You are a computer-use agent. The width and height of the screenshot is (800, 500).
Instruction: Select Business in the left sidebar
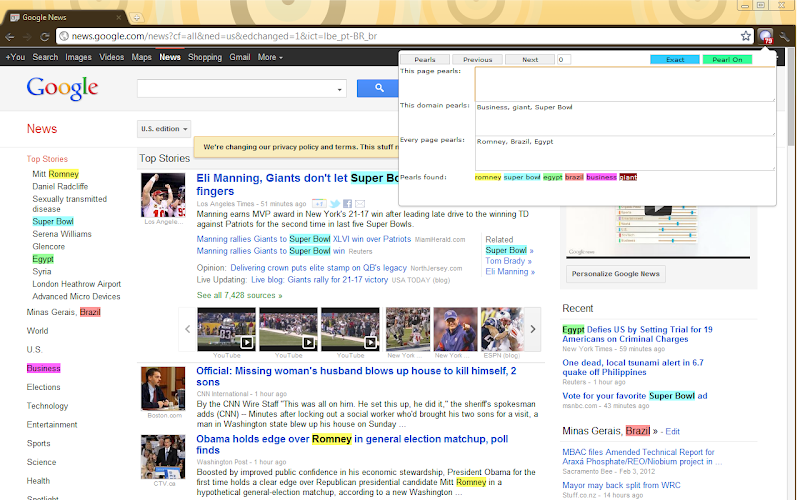click(x=43, y=368)
